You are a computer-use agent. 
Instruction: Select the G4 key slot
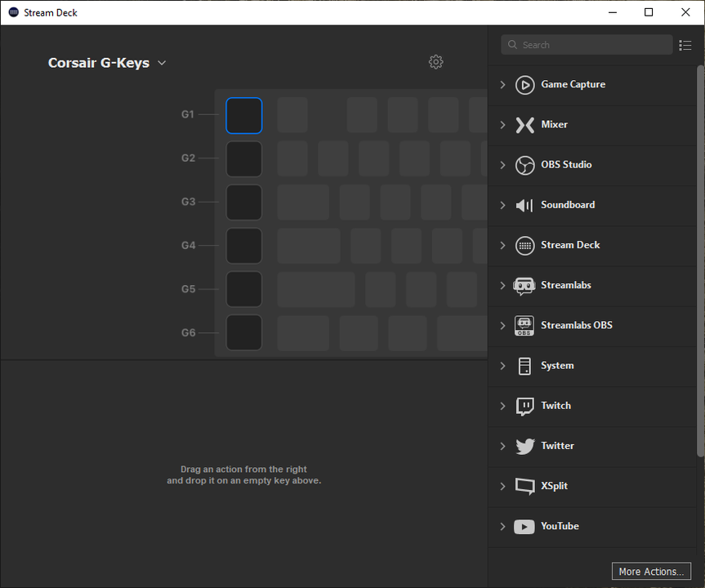243,246
